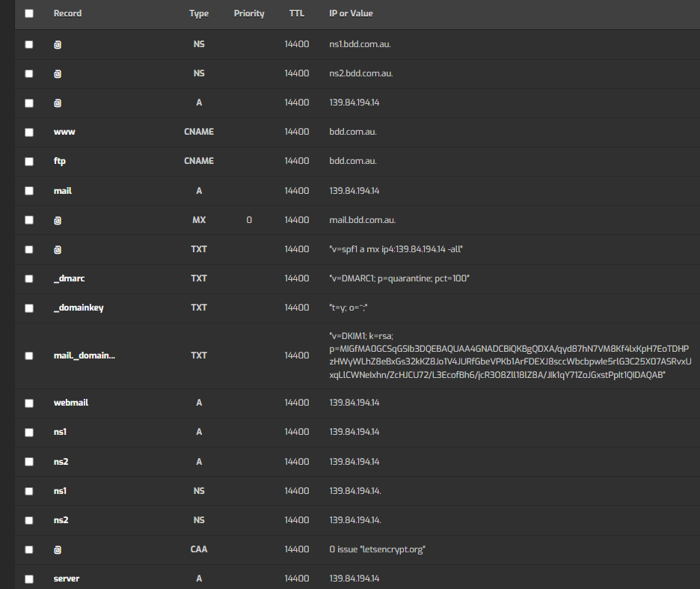Image resolution: width=700 pixels, height=589 pixels.
Task: Check the CAA record checkbox
Action: click(29, 549)
